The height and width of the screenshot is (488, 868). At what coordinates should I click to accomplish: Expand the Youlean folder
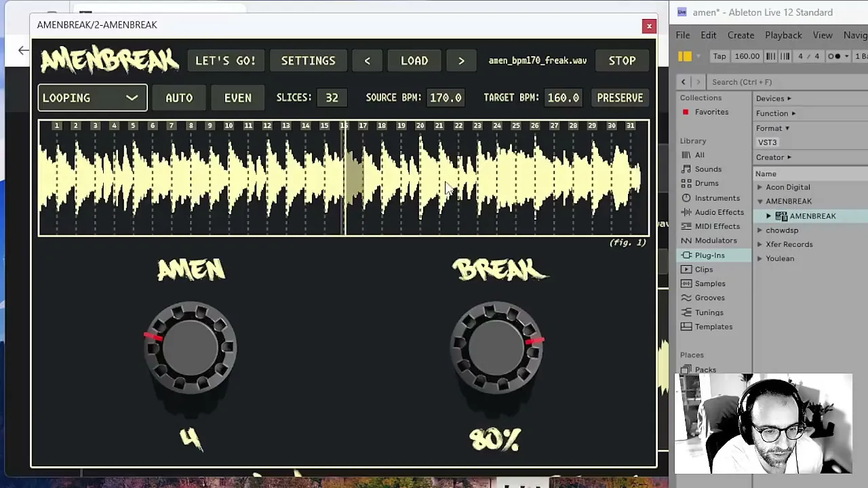759,259
